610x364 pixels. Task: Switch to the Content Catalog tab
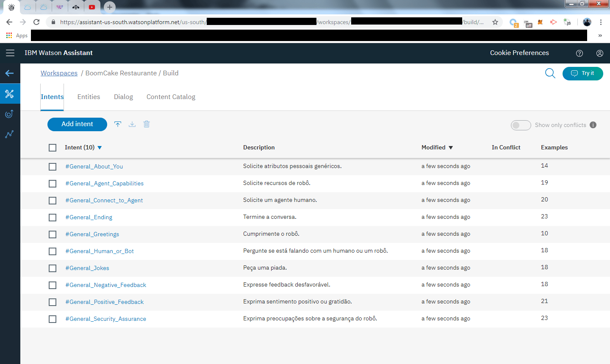[x=171, y=97]
